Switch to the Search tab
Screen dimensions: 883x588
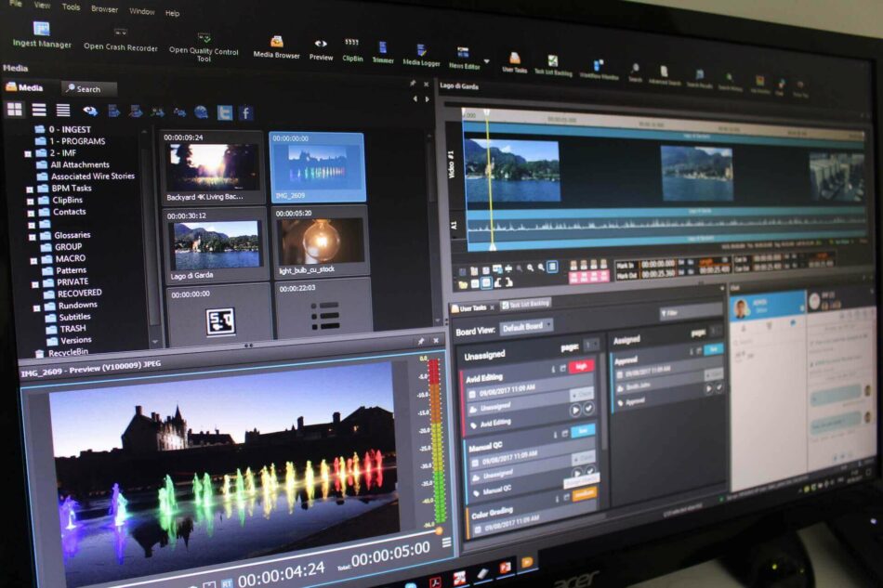click(89, 89)
